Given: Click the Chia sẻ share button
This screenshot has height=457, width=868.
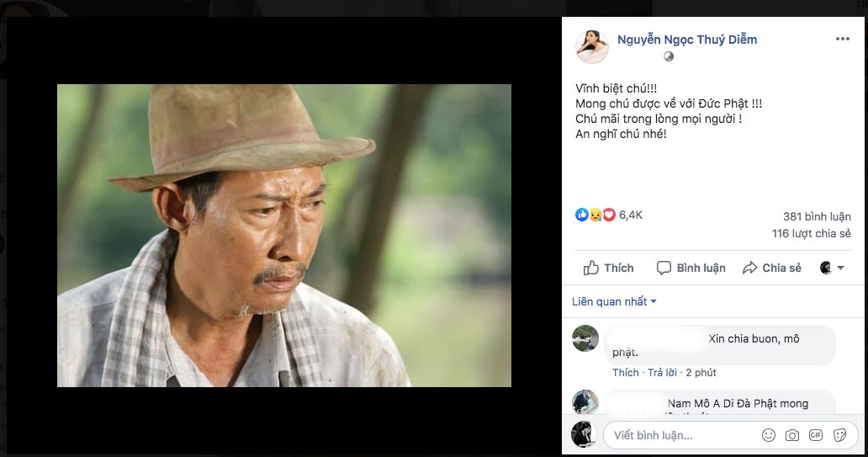Looking at the screenshot, I should [x=771, y=268].
